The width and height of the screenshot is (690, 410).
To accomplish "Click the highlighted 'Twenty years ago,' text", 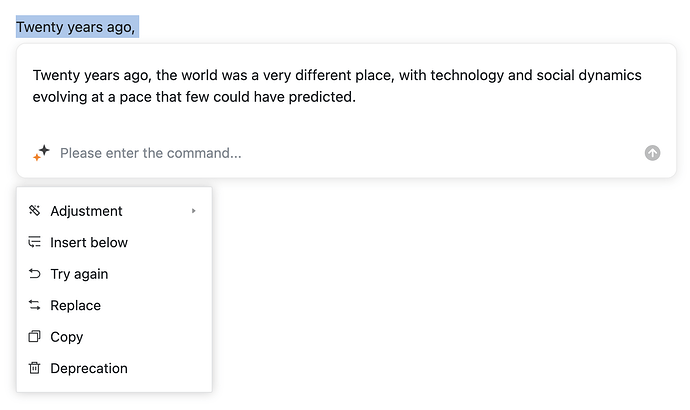I will point(76,27).
